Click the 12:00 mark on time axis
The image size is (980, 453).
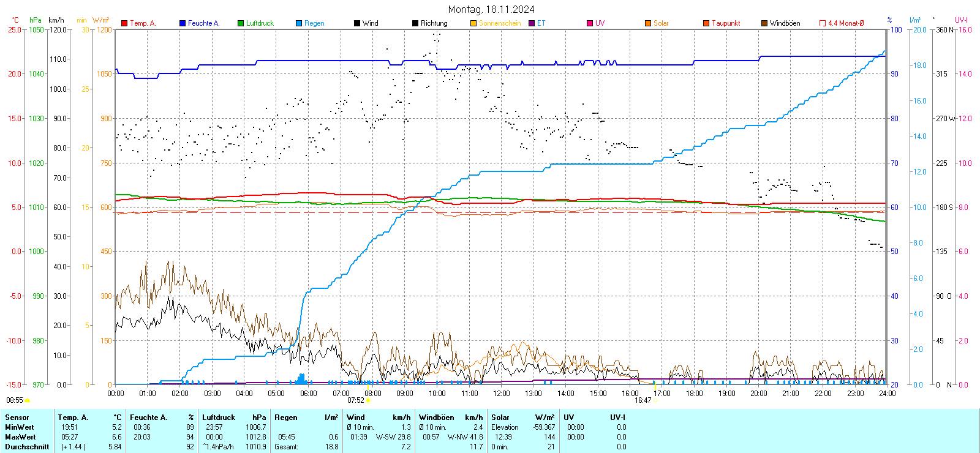tap(501, 394)
